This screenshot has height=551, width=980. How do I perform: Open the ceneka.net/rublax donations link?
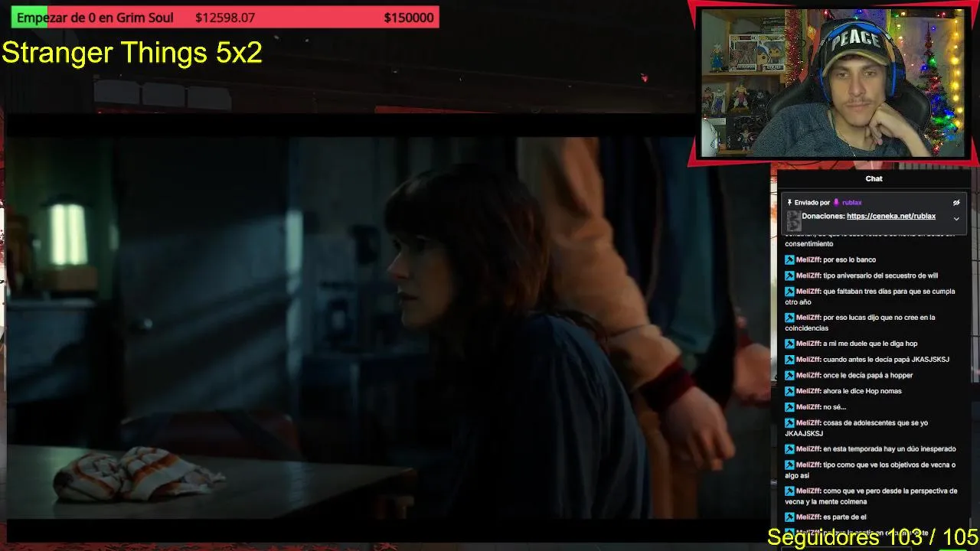[x=891, y=217]
